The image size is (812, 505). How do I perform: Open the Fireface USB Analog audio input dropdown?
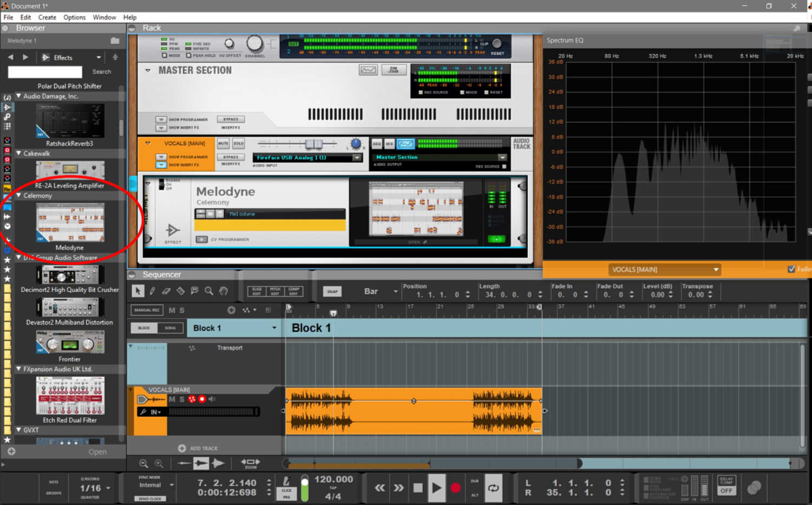[357, 158]
